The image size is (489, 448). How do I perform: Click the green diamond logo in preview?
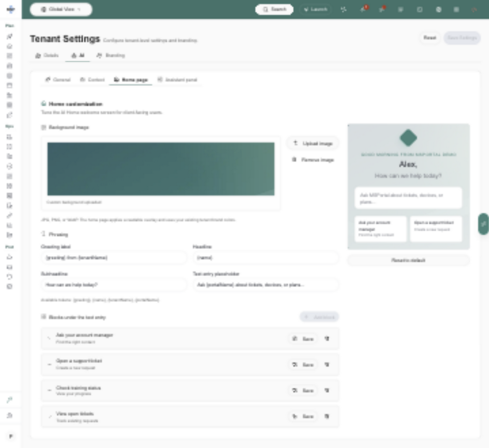click(x=408, y=138)
